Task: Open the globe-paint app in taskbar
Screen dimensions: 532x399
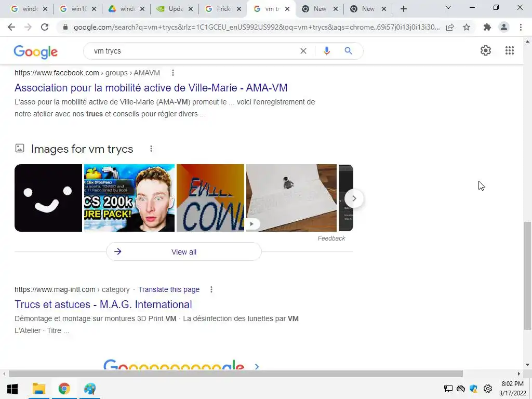Action: [90, 389]
